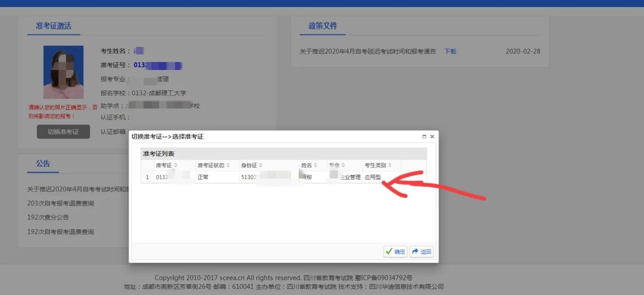Screen dimensions: 644x295
Task: Maximize the 选择准考证 dialog
Action: click(x=424, y=137)
